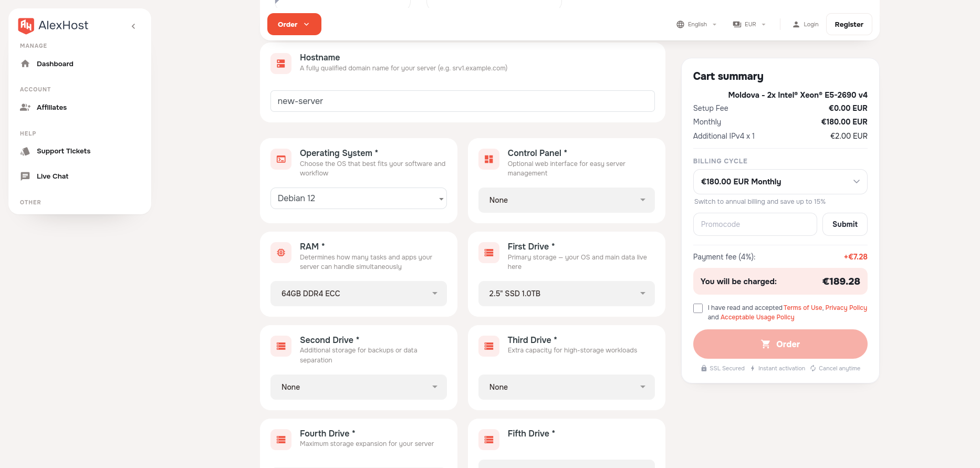Click the Fifth Drive storage icon
The image size is (980, 468).
tap(489, 440)
